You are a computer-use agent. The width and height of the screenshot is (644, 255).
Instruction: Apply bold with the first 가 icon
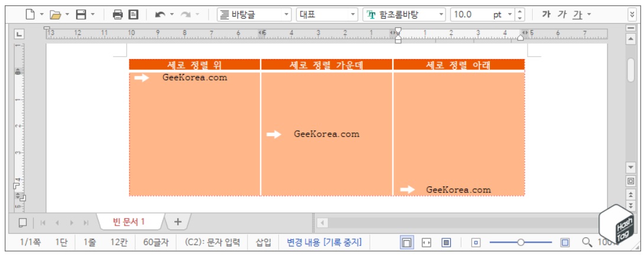[x=546, y=14]
